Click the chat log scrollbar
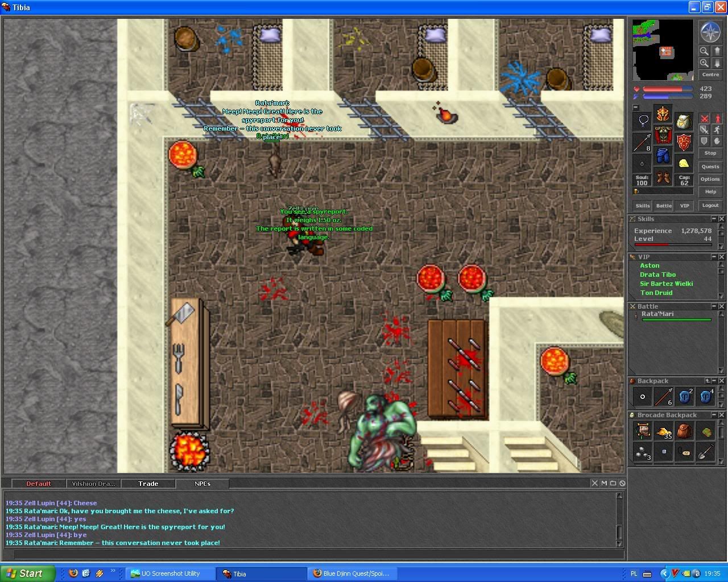Image resolution: width=728 pixels, height=582 pixels. (620, 519)
